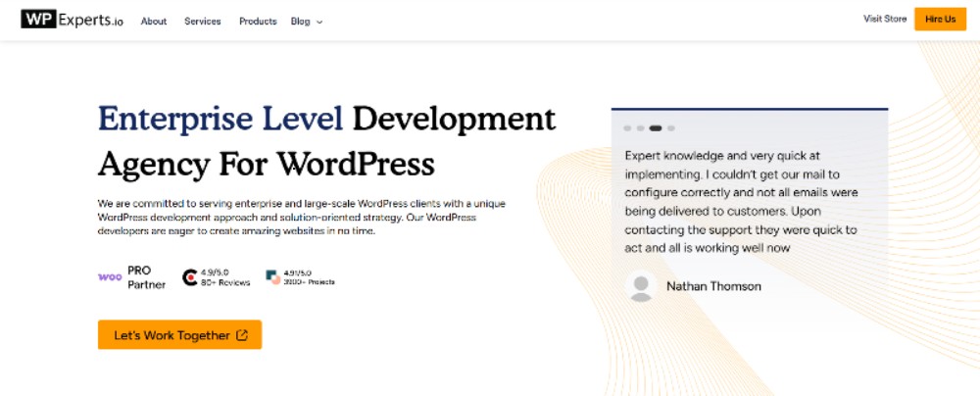Select the second testimonial slider dot
980x396 pixels.
pyautogui.click(x=641, y=128)
